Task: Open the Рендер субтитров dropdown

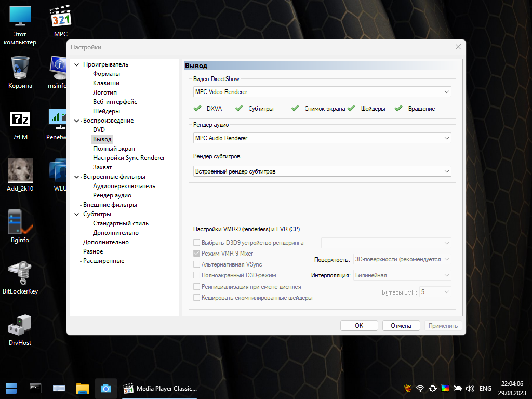Action: 322,171
